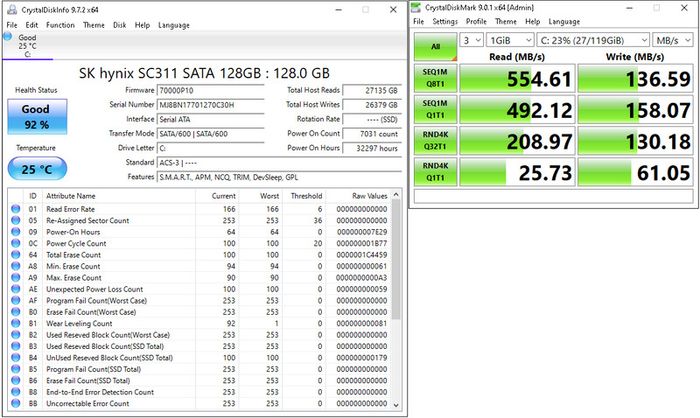
Task: Click status orb for Total Erase Count row
Action: click(16, 255)
